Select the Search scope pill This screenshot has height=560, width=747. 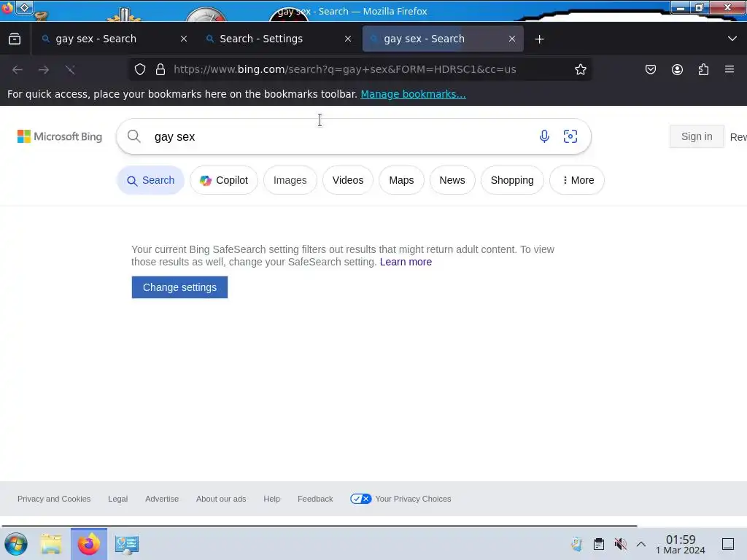pos(150,180)
